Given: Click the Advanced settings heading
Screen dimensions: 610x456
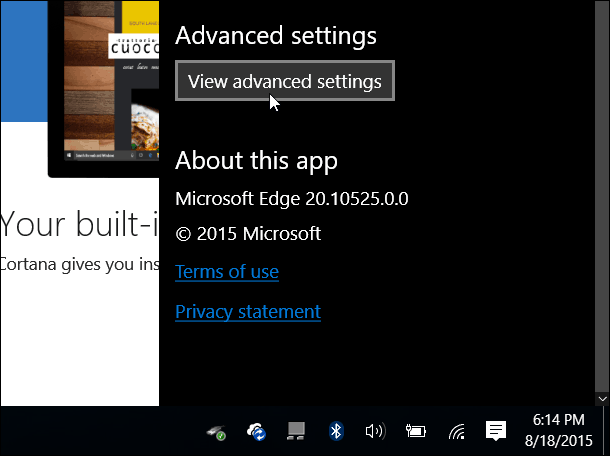Looking at the screenshot, I should pos(276,36).
